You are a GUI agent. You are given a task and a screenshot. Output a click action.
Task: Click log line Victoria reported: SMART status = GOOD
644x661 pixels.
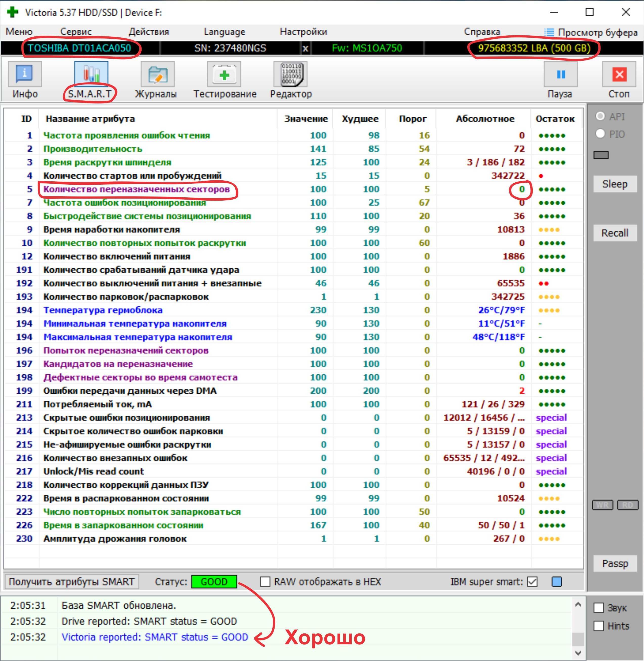(x=154, y=637)
